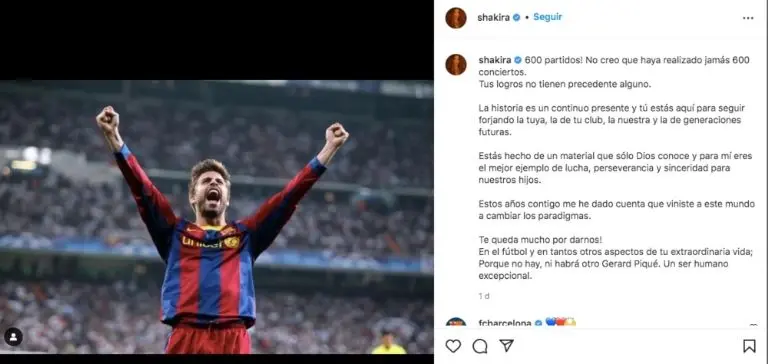Image resolution: width=768 pixels, height=364 pixels.
Task: Open shakira profile picture in header
Action: coord(456,18)
